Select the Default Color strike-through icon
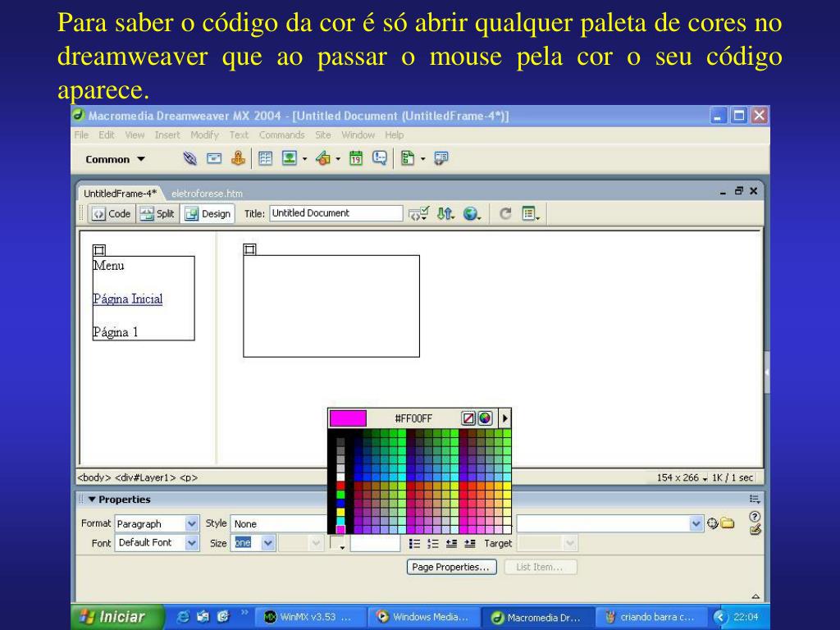Image resolution: width=840 pixels, height=630 pixels. (x=468, y=418)
